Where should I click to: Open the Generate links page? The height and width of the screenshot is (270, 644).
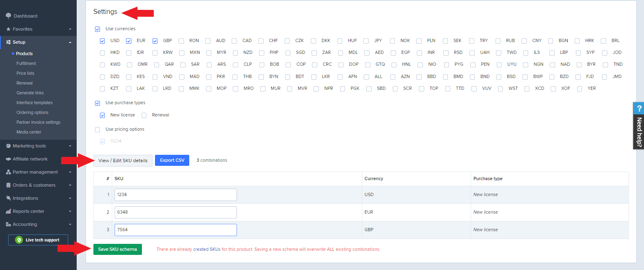click(x=30, y=93)
